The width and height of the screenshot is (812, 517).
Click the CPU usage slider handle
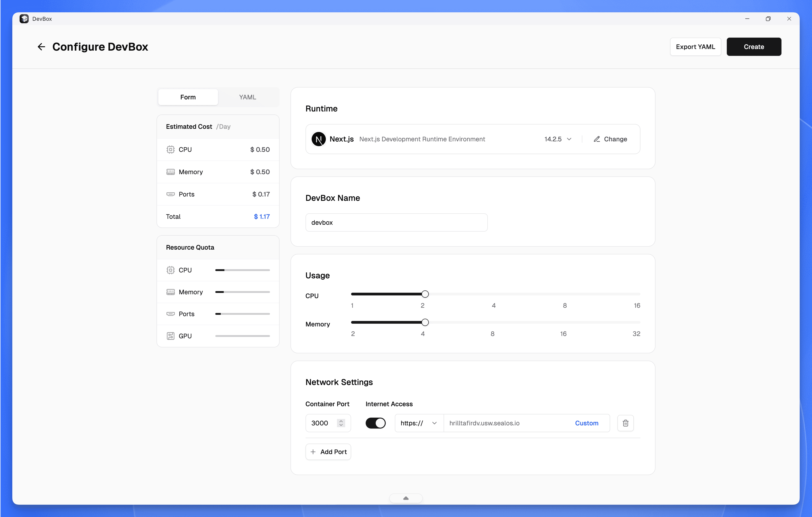425,294
